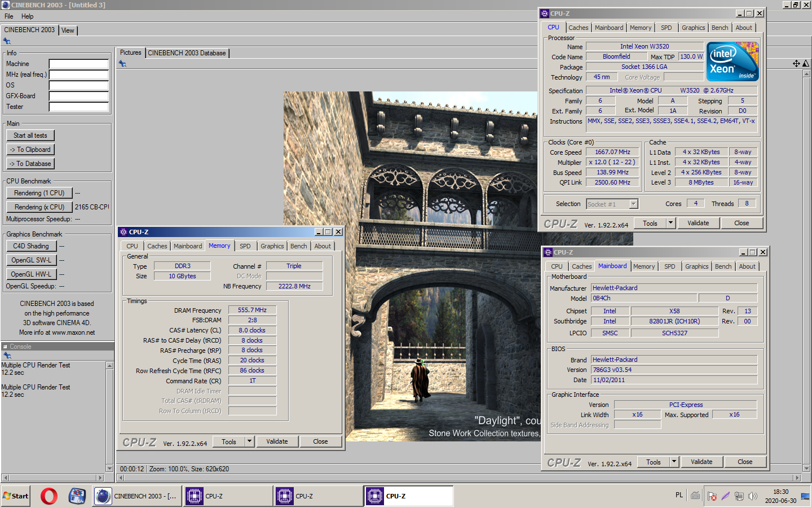Switch to CINEBENCH 2003 taskbar item
The height and width of the screenshot is (508, 812).
tap(137, 496)
